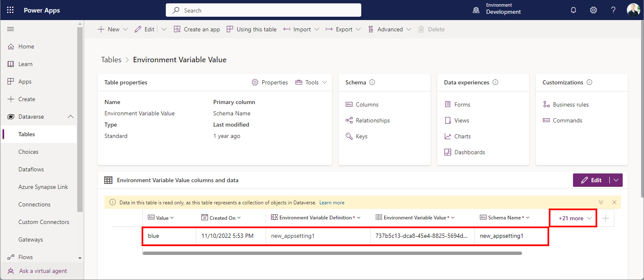644x280 pixels.
Task: Open Columns under Schema
Action: click(x=367, y=104)
